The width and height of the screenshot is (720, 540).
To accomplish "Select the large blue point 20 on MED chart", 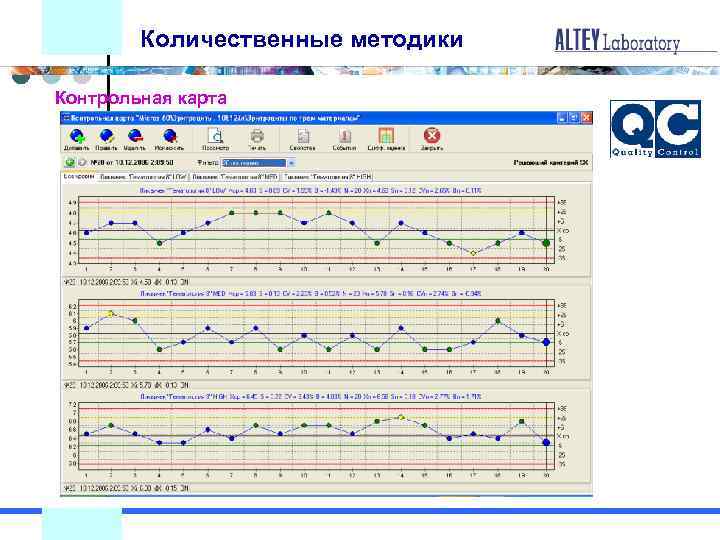I will coord(546,342).
